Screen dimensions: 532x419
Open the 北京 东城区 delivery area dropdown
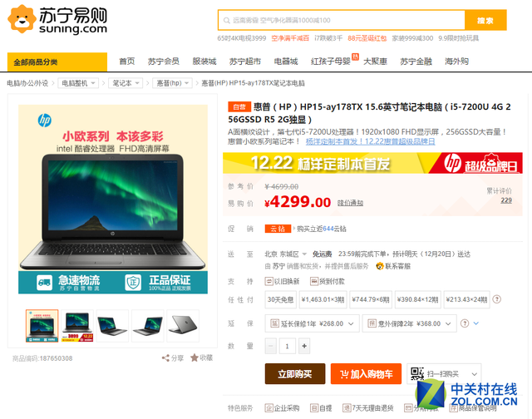[x=286, y=254]
